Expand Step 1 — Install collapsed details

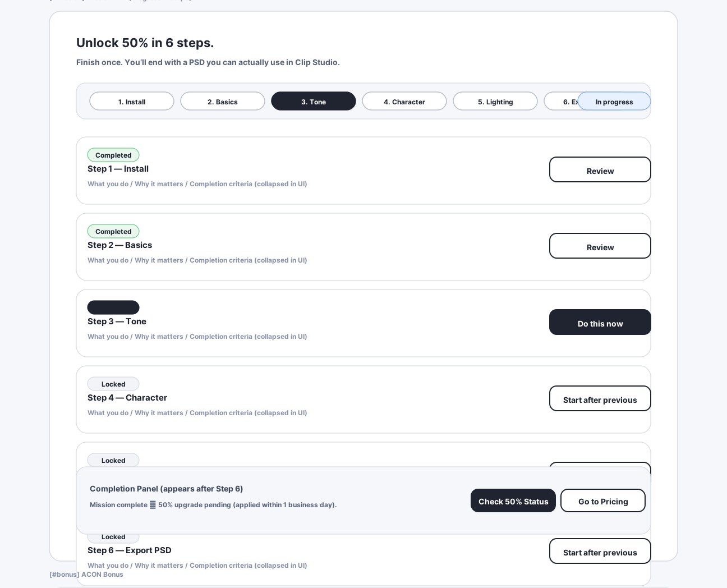click(x=197, y=184)
